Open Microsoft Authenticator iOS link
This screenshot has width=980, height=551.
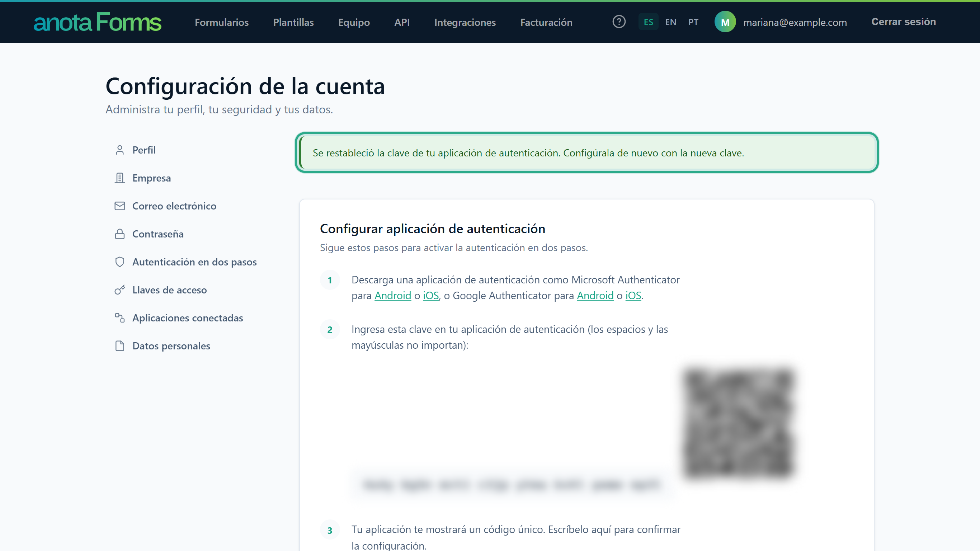click(x=431, y=296)
